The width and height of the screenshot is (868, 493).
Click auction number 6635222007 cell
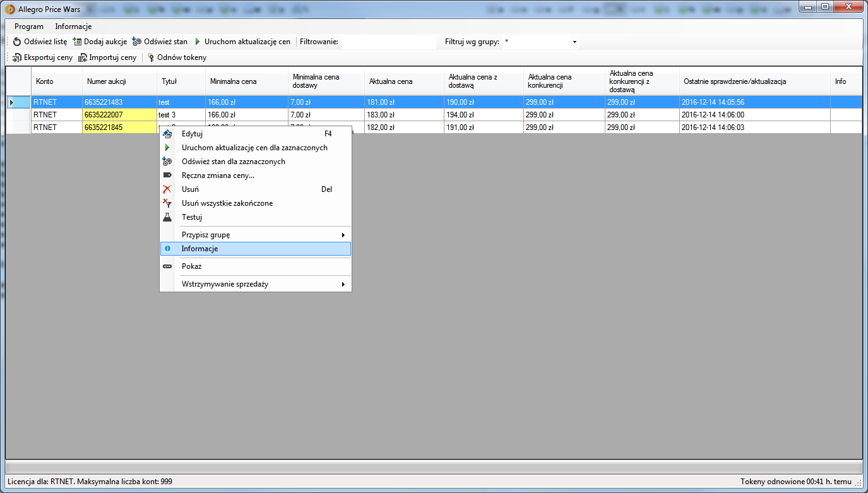119,115
